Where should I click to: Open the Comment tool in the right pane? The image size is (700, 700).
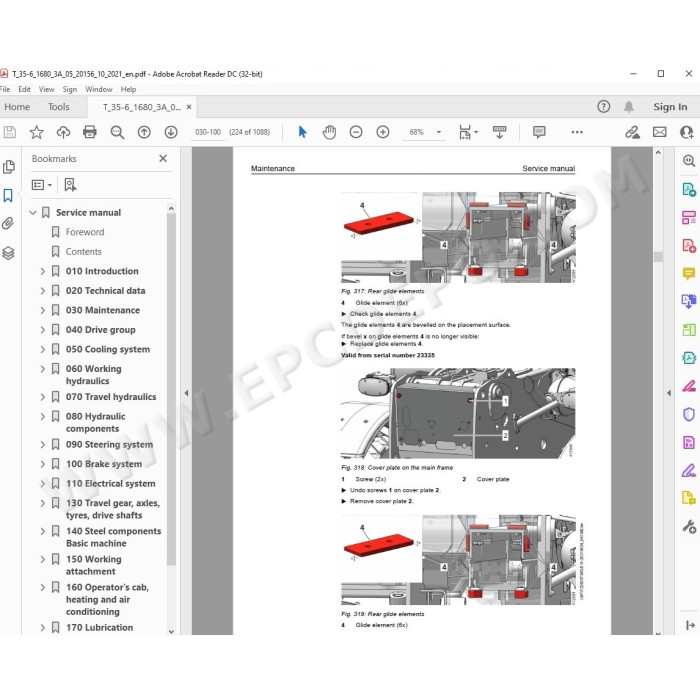689,273
